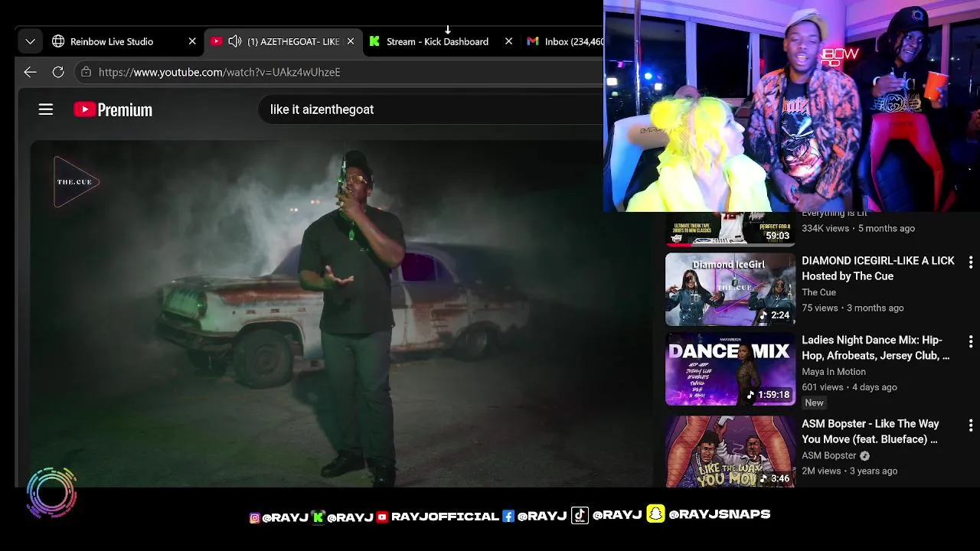
Task: Click the circular rainbow logo overlay
Action: [52, 493]
